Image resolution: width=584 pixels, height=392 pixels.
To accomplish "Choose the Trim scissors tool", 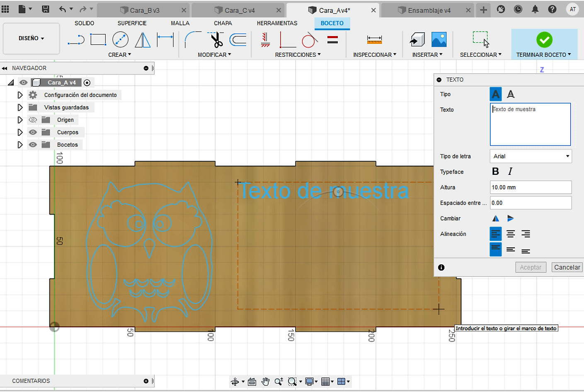I will pyautogui.click(x=216, y=40).
